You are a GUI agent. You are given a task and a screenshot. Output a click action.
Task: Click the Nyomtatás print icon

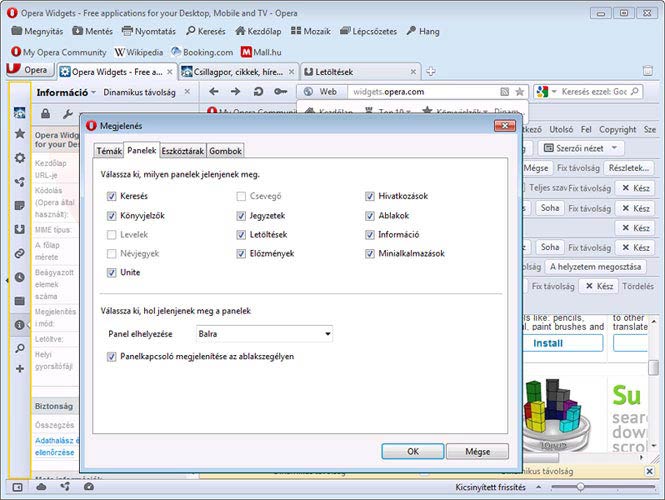(x=127, y=31)
